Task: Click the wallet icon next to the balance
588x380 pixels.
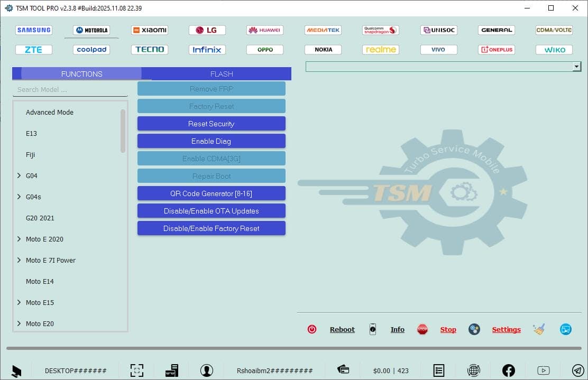Action: click(x=343, y=370)
